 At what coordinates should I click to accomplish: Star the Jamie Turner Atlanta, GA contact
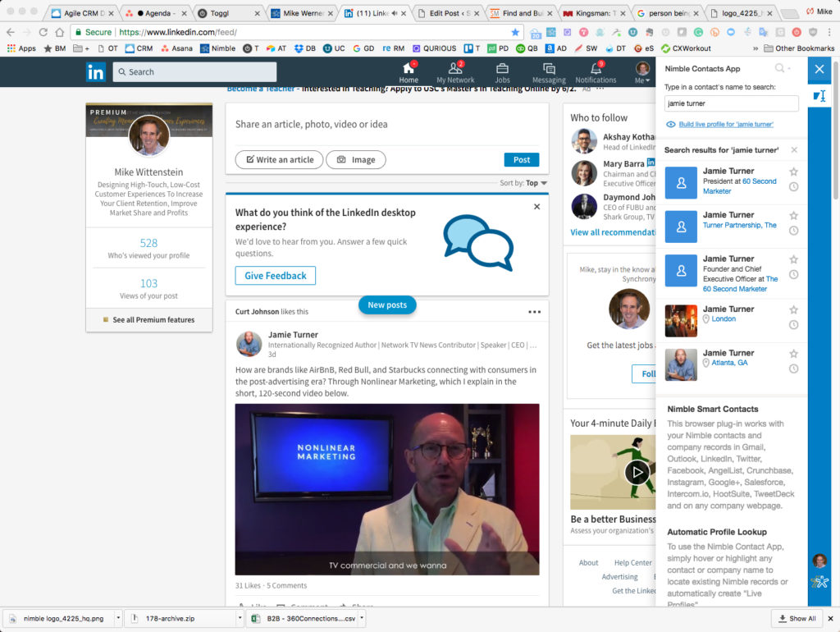[794, 354]
